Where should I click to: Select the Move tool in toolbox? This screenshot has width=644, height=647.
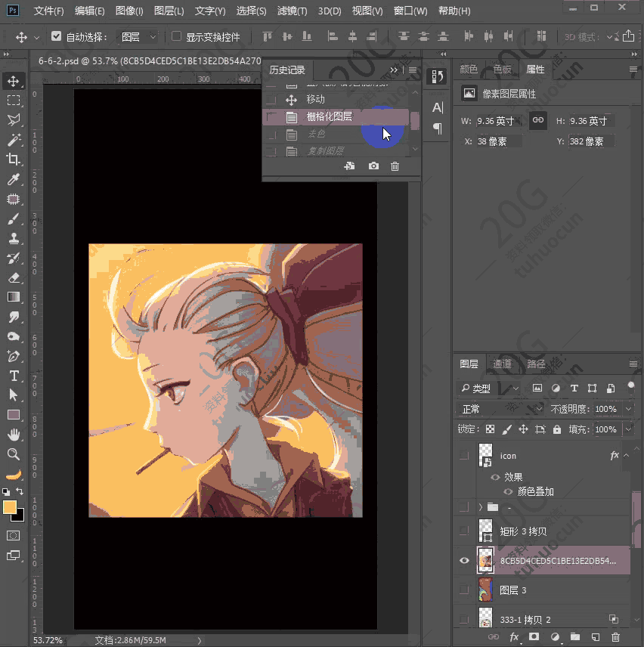coord(13,81)
